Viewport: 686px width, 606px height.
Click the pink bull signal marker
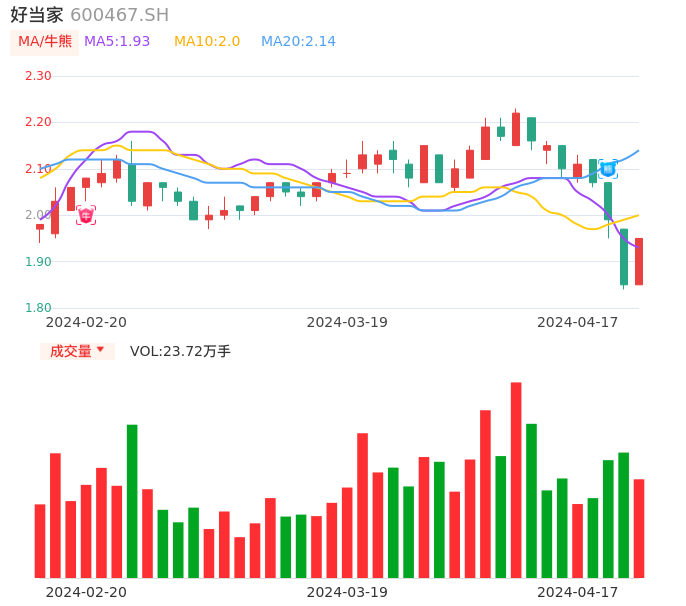click(86, 215)
